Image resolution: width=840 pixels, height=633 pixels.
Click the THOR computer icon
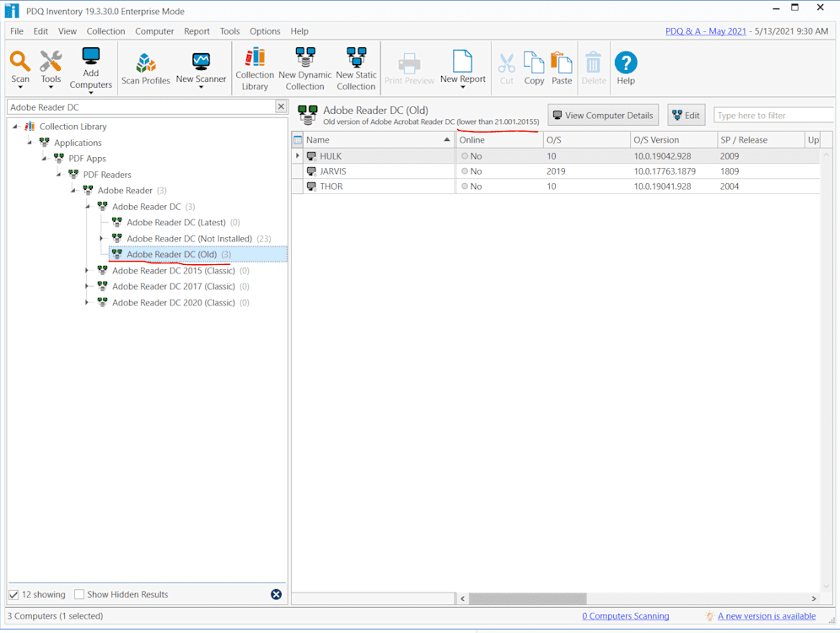(311, 186)
